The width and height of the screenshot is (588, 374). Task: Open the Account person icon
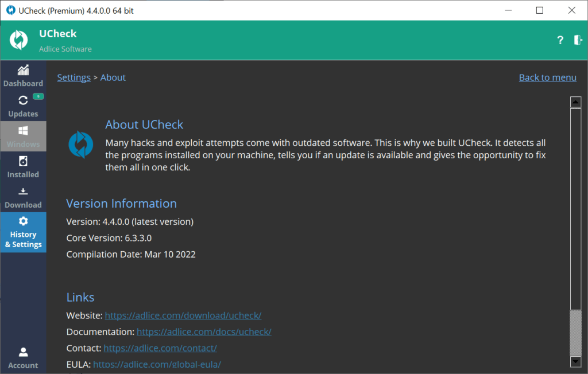(x=23, y=352)
